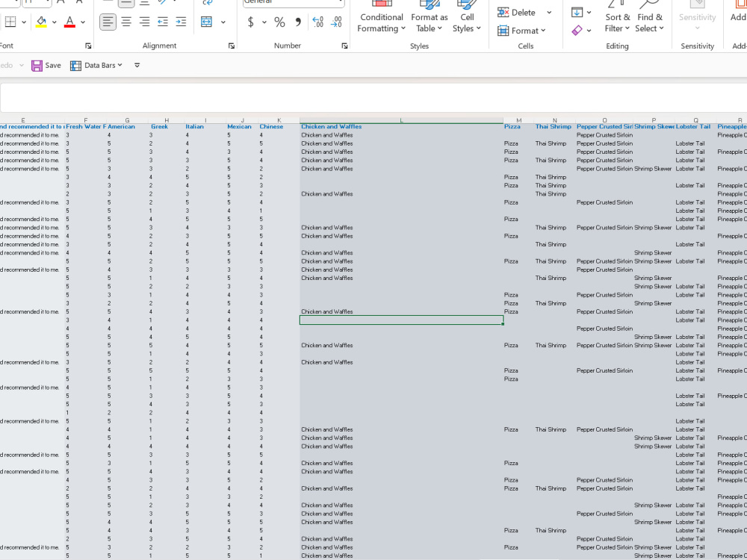This screenshot has width=747, height=560.
Task: Select column M header
Action: click(x=519, y=120)
